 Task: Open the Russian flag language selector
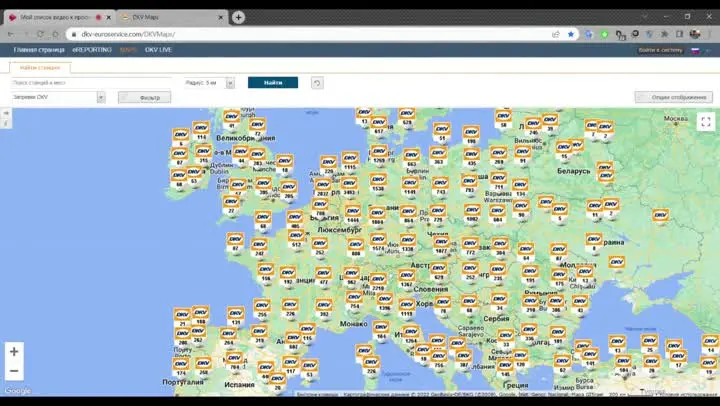point(696,51)
